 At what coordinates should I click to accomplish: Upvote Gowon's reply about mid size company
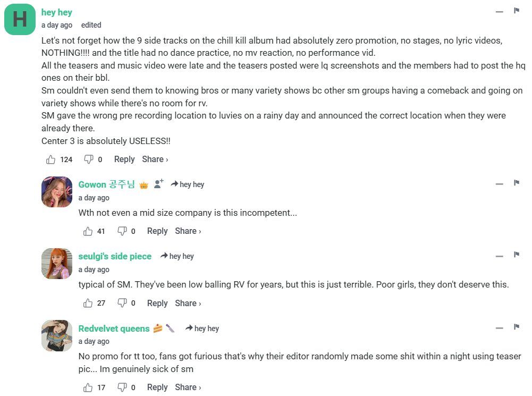tap(88, 231)
